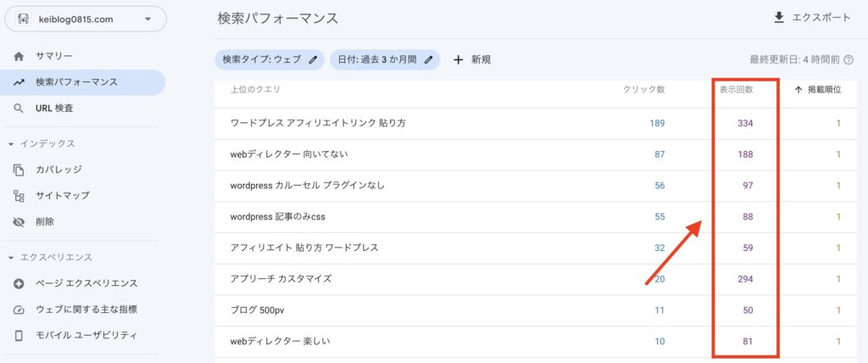The height and width of the screenshot is (363, 868).
Task: Click the gauge icon for ウェブに関する主な指標
Action: (x=19, y=310)
